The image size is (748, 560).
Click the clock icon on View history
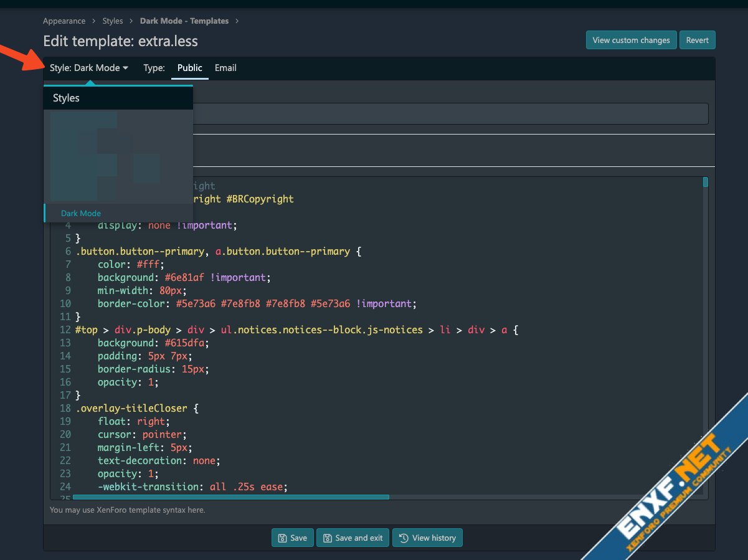pos(404,538)
